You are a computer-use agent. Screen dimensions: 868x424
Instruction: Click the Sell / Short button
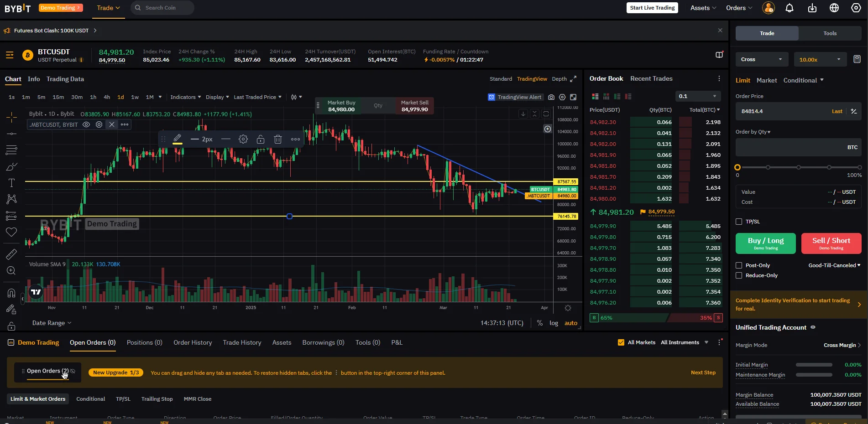pyautogui.click(x=831, y=243)
